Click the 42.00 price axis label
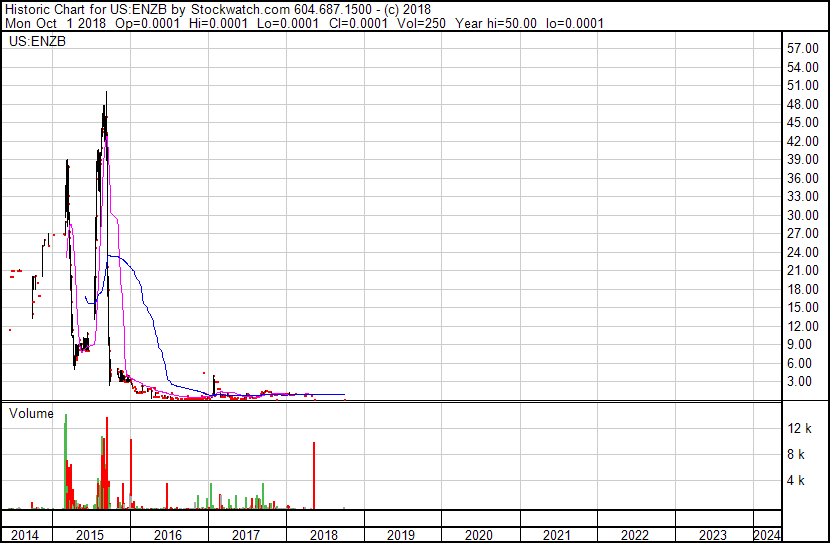 coord(803,141)
